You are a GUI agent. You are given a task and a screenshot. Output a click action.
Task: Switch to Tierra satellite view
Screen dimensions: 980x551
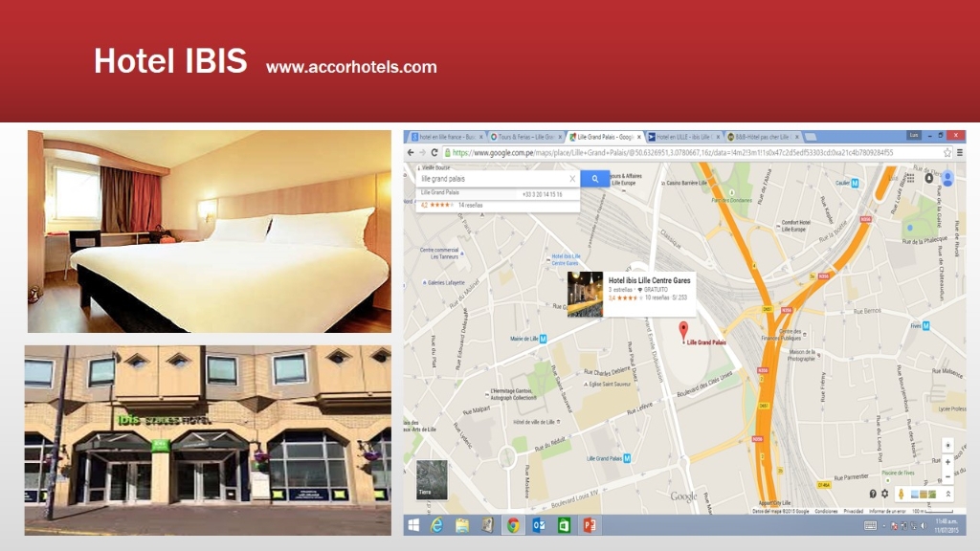coord(432,480)
